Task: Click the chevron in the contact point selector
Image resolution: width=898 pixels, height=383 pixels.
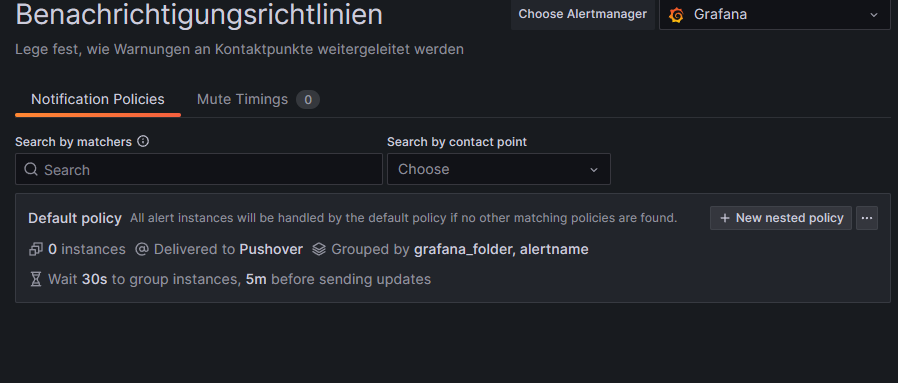Action: point(594,169)
